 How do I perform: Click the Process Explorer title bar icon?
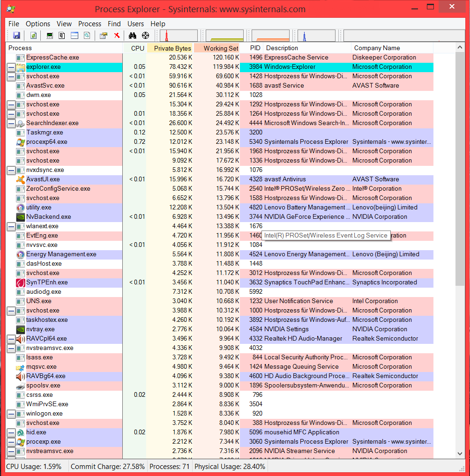point(11,9)
